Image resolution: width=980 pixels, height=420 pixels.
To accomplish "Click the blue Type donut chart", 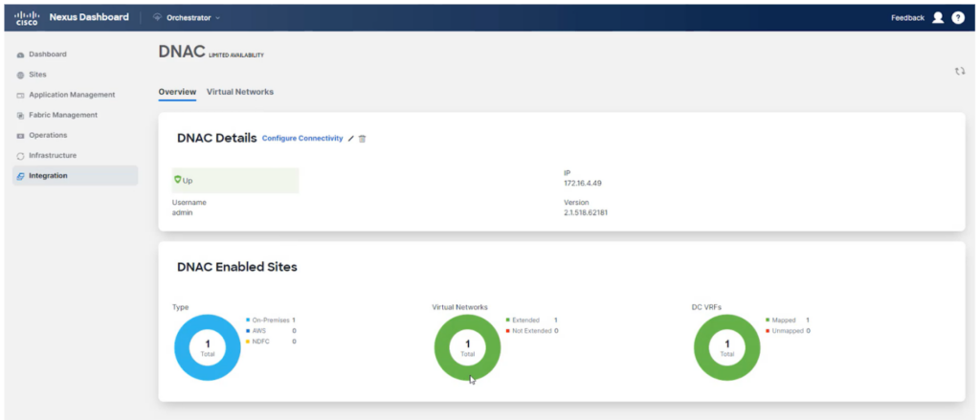I will (x=208, y=347).
